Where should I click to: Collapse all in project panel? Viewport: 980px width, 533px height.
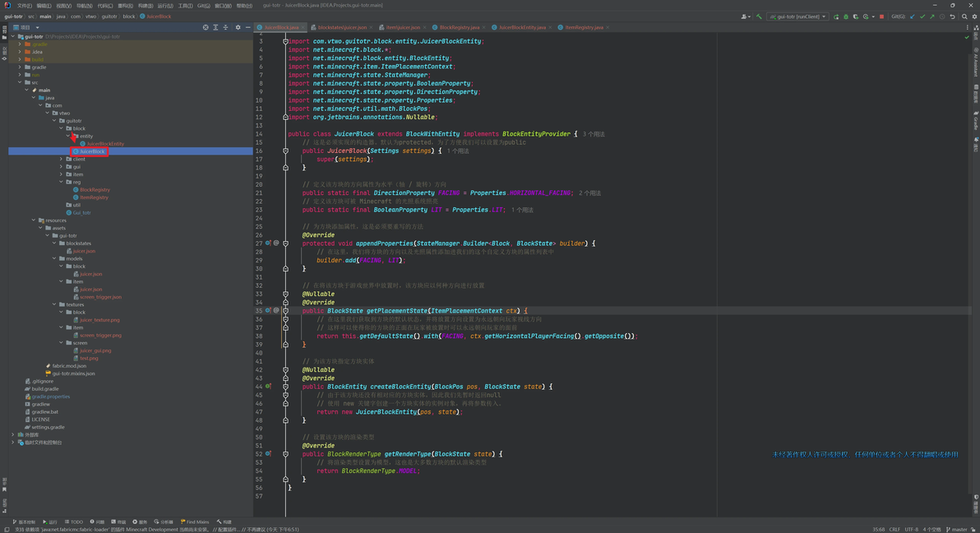225,27
